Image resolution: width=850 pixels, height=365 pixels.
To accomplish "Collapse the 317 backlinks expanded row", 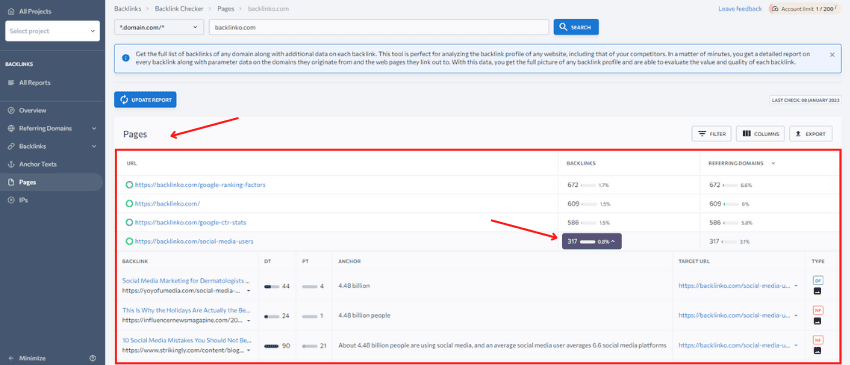I will coord(592,241).
